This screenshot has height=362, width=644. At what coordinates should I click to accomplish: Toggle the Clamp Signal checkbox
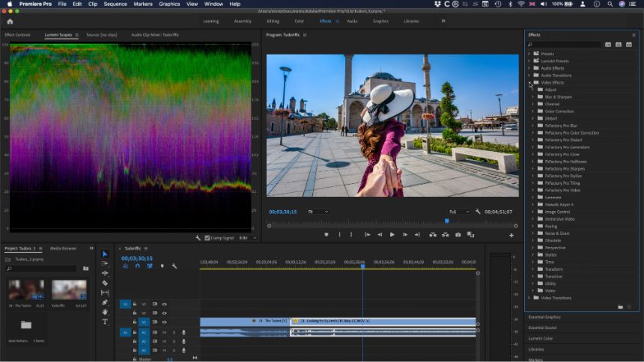click(207, 238)
